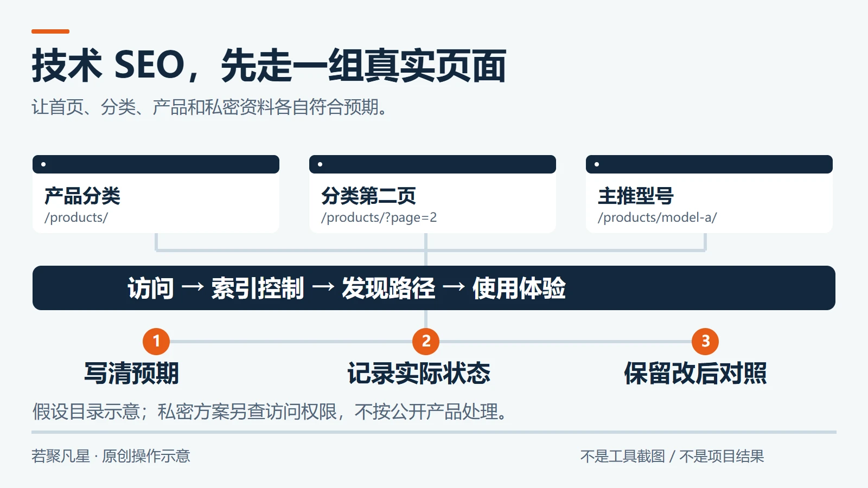
Task: Click 索引控制 in the flow banner
Action: point(258,288)
